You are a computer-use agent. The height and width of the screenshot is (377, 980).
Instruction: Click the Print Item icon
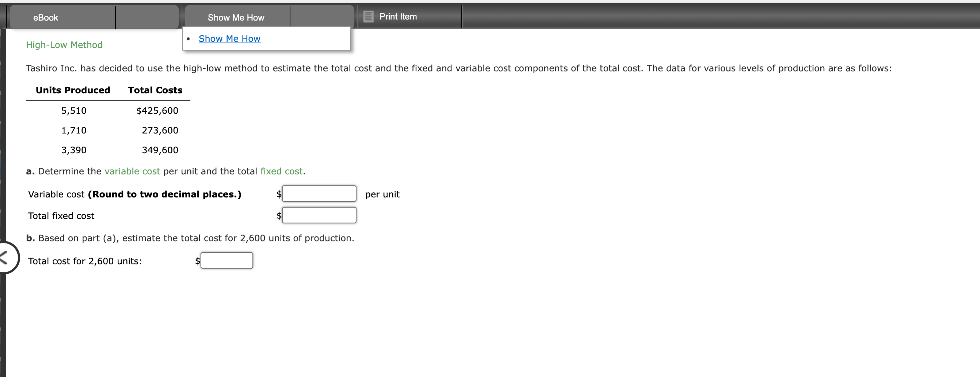tap(368, 17)
